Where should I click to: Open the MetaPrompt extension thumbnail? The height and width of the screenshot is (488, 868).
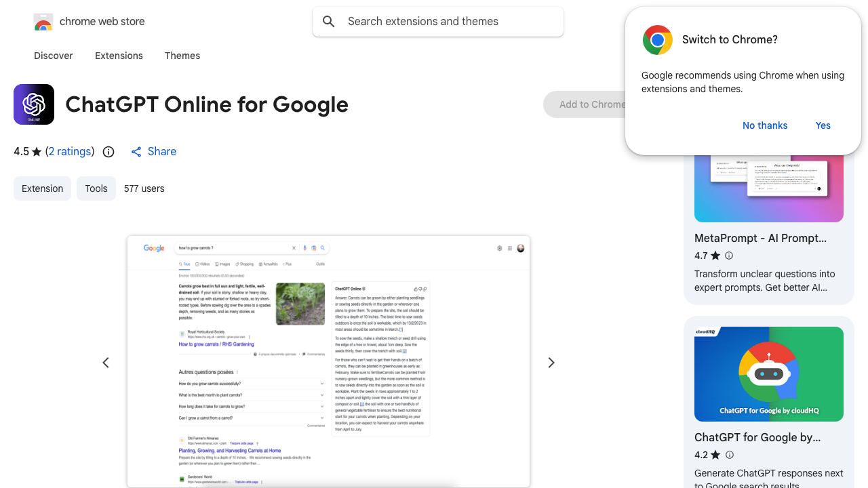click(x=769, y=188)
